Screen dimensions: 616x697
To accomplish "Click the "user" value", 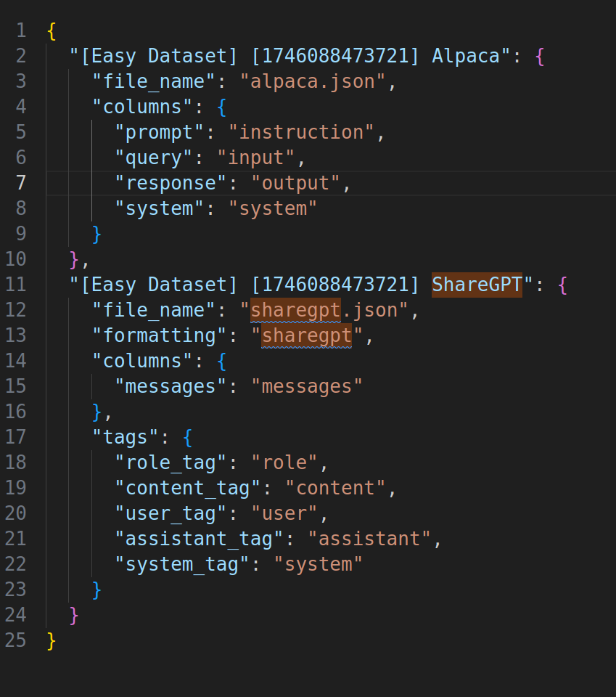I will click(284, 513).
